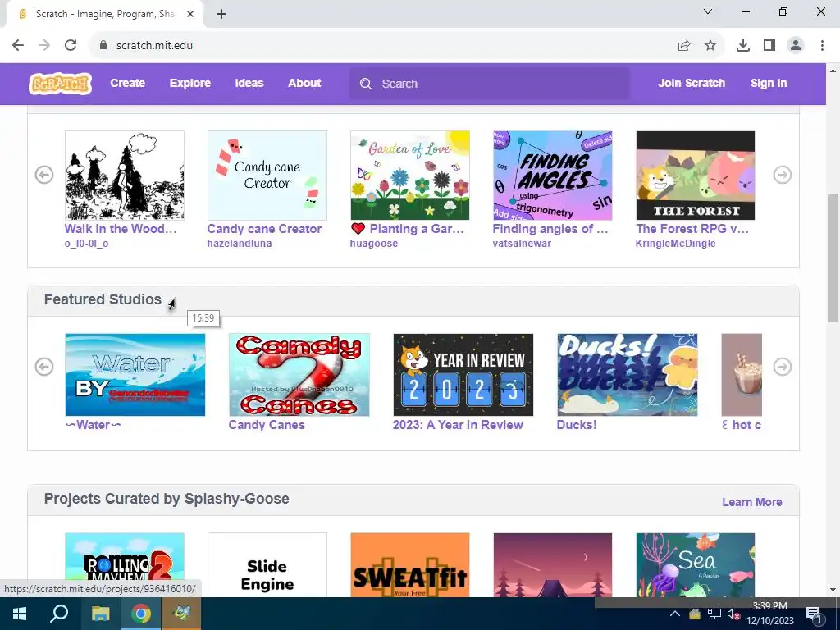840x630 pixels.
Task: Open Candy cane Creator project thumbnail
Action: click(x=267, y=176)
